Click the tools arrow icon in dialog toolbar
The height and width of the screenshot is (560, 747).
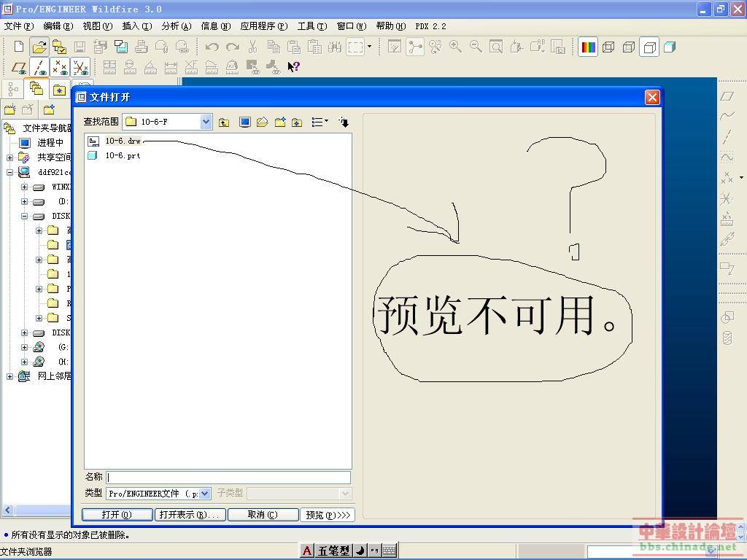[344, 122]
